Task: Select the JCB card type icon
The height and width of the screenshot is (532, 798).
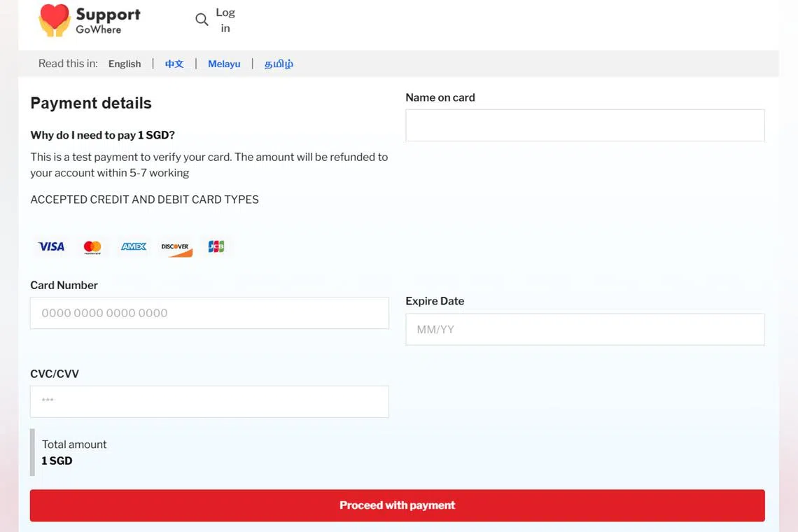Action: [216, 246]
